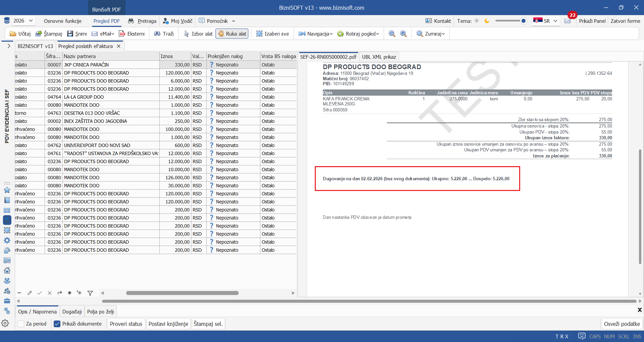Select the Ruka alat hand tool

pyautogui.click(x=232, y=34)
